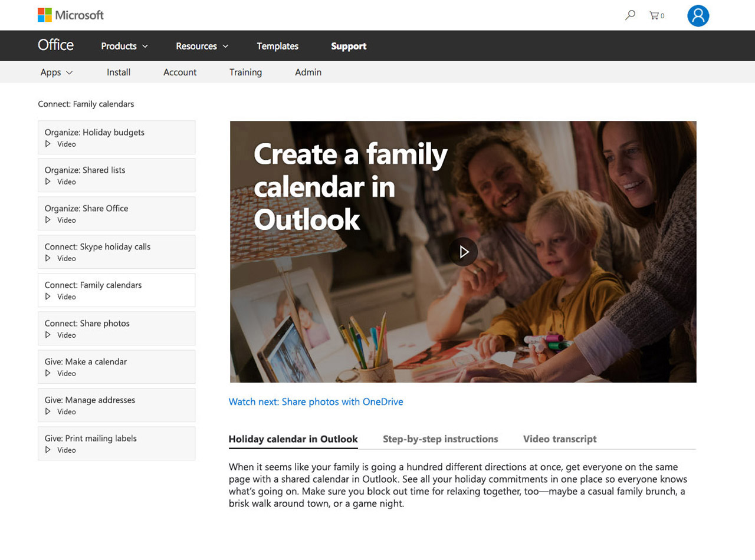Open the Video transcript tab
Image resolution: width=755 pixels, height=560 pixels.
pos(560,439)
